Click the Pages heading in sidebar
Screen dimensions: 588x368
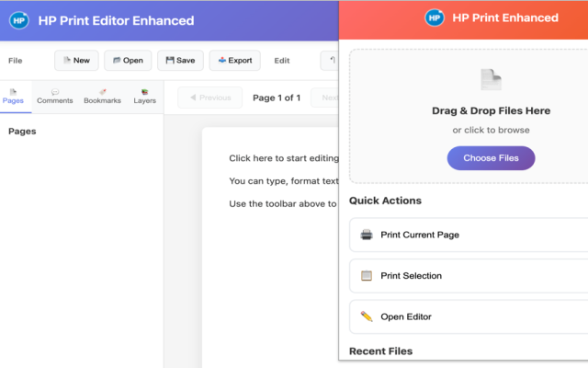22,132
